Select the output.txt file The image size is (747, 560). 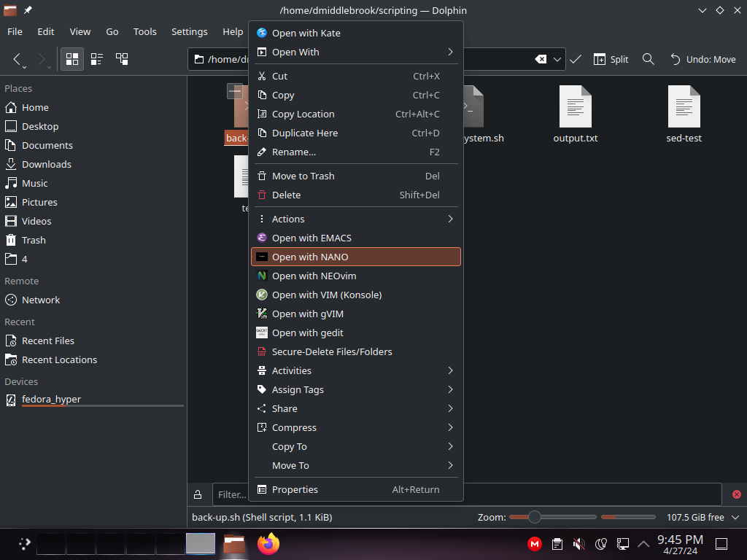click(575, 114)
